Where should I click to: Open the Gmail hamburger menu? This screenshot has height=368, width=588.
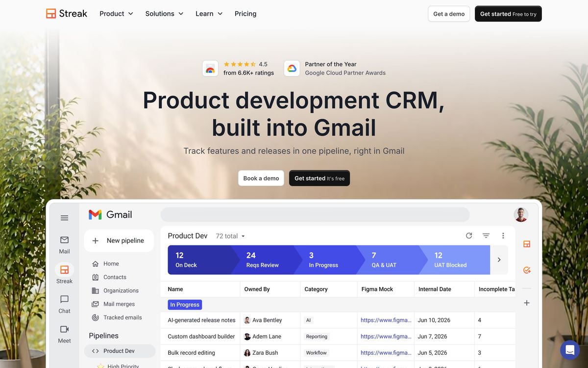click(65, 218)
